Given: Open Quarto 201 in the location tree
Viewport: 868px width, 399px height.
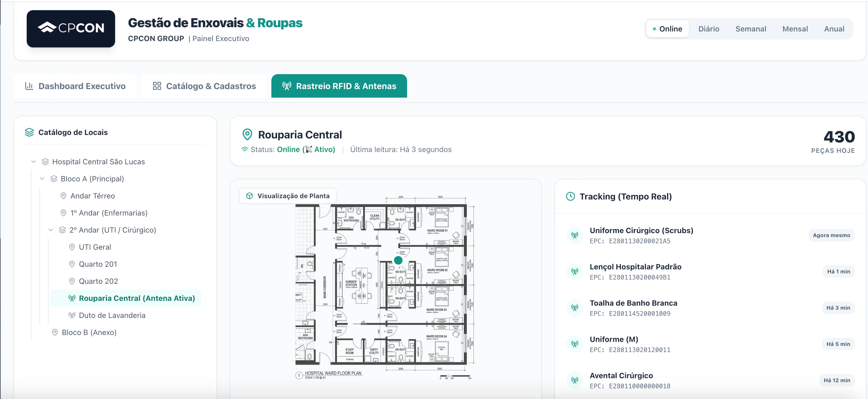Looking at the screenshot, I should point(98,264).
